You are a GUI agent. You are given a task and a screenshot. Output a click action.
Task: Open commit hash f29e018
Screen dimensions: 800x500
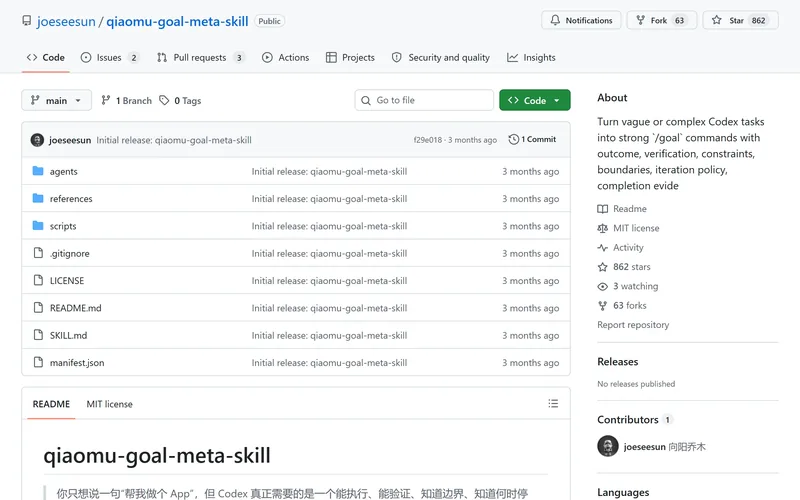pos(428,140)
